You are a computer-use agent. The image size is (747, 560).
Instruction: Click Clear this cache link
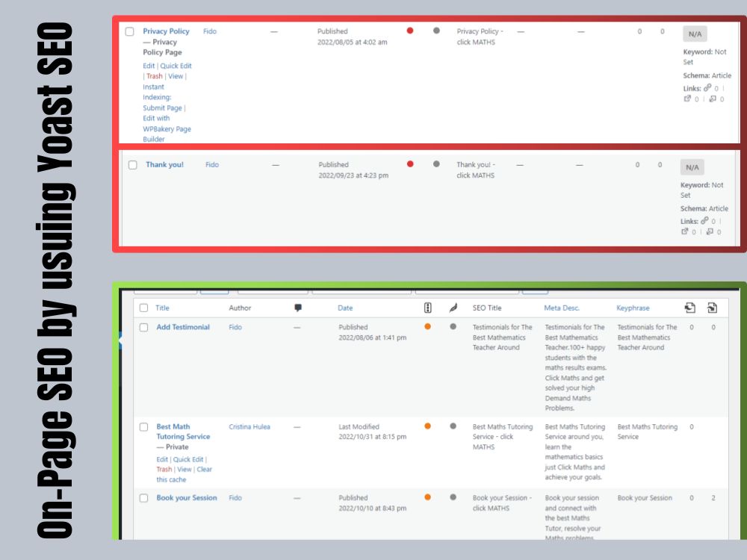184,474
